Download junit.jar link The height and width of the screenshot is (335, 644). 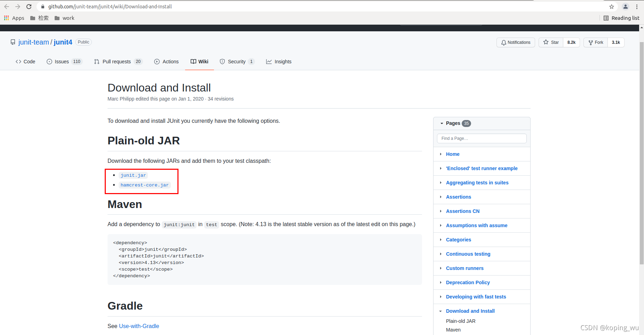[133, 175]
